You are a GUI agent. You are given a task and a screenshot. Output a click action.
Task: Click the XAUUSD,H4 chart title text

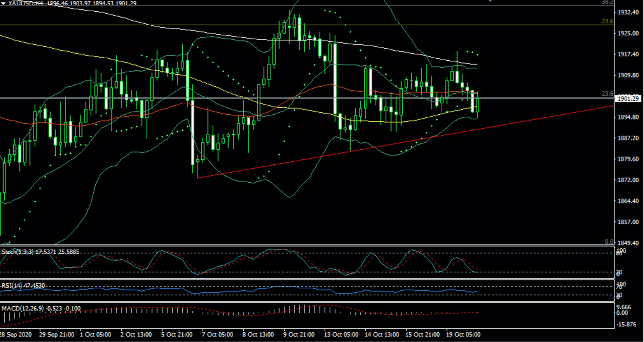coord(25,3)
